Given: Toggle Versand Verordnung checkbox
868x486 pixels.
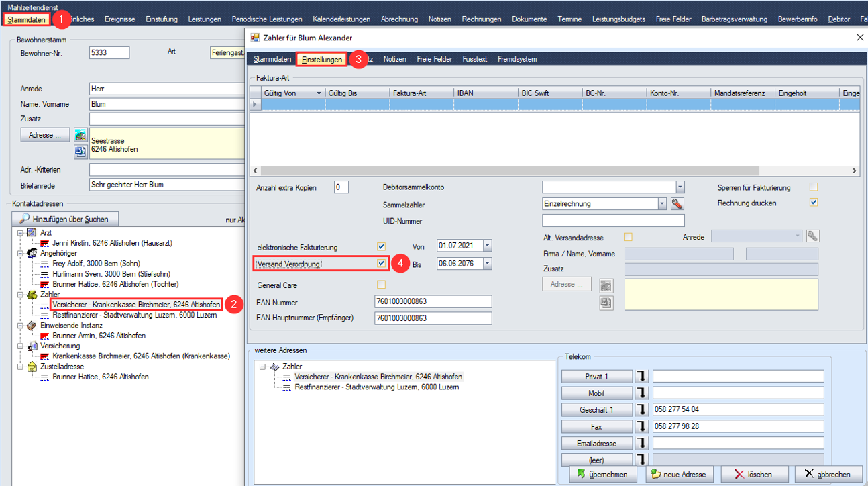Looking at the screenshot, I should [x=381, y=264].
